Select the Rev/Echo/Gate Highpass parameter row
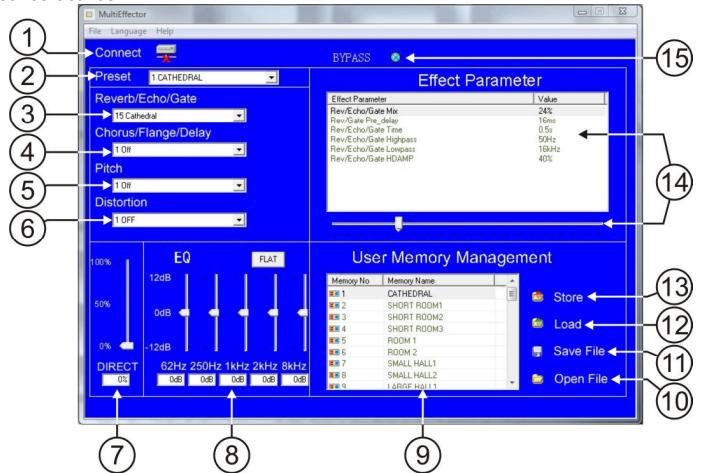This screenshot has width=701, height=473. pyautogui.click(x=467, y=139)
